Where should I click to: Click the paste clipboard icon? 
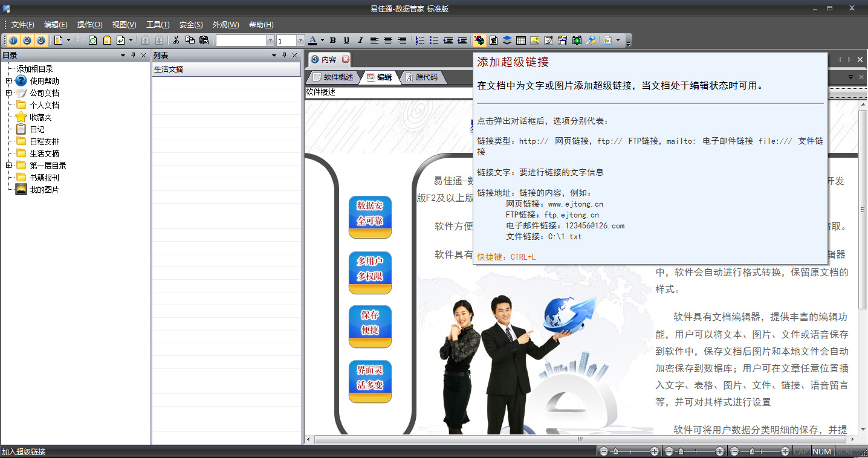coord(204,40)
